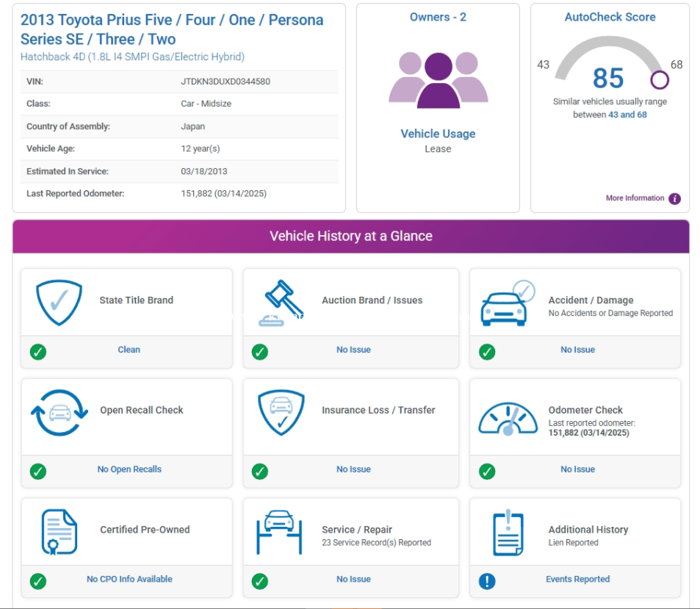Screen dimensions: 700x609
Task: Click the green check beside No Open Recalls
Action: [x=38, y=472]
